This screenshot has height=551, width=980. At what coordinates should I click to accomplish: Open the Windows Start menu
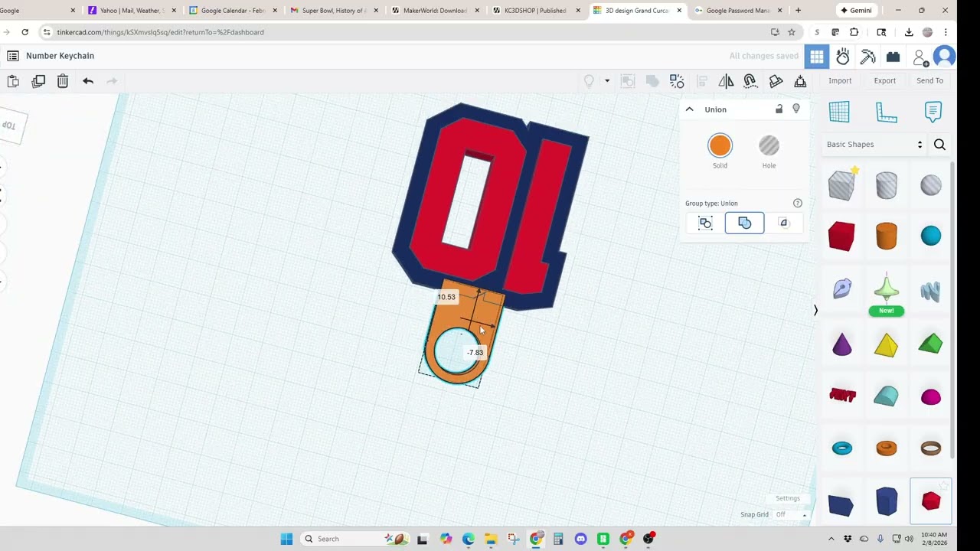click(x=286, y=539)
